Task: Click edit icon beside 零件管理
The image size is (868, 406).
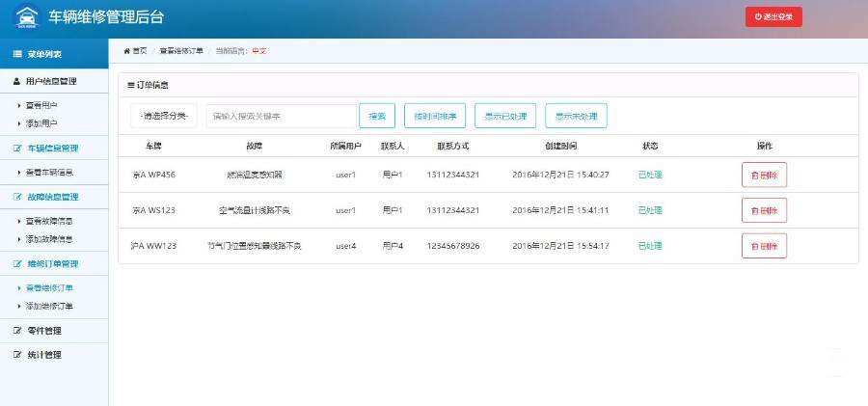Action: [17, 331]
